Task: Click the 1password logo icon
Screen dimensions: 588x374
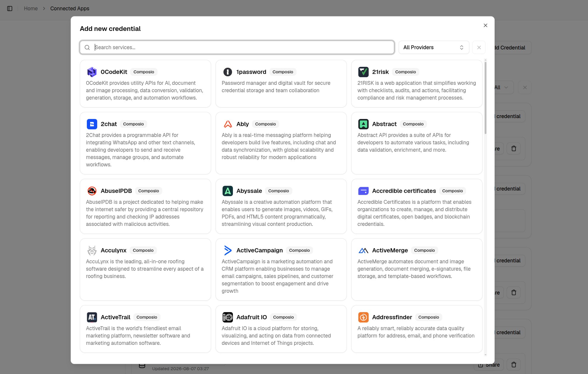Action: click(x=228, y=72)
